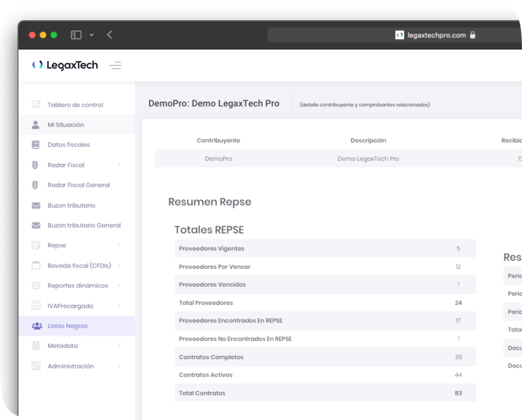Expand the Metadata submenu chevron

pos(119,346)
